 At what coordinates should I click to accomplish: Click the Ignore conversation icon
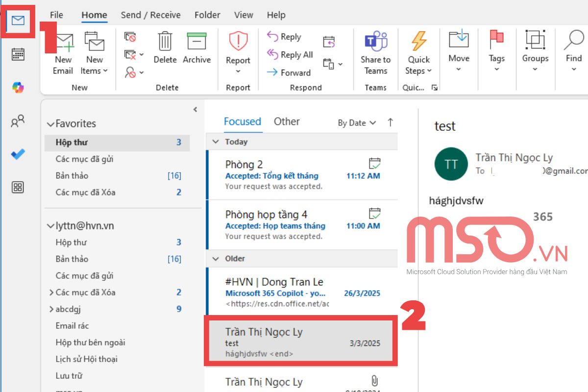[130, 37]
